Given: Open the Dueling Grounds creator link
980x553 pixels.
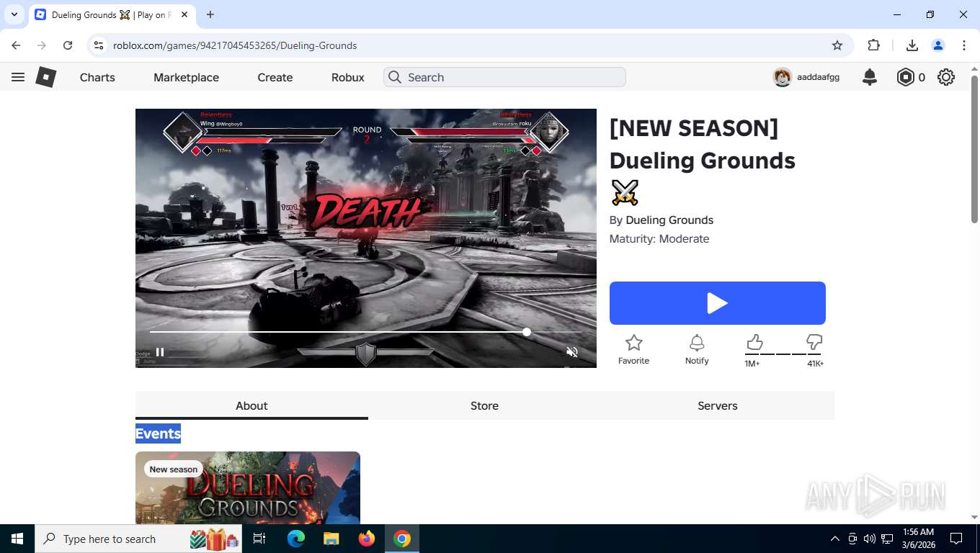Looking at the screenshot, I should 669,220.
